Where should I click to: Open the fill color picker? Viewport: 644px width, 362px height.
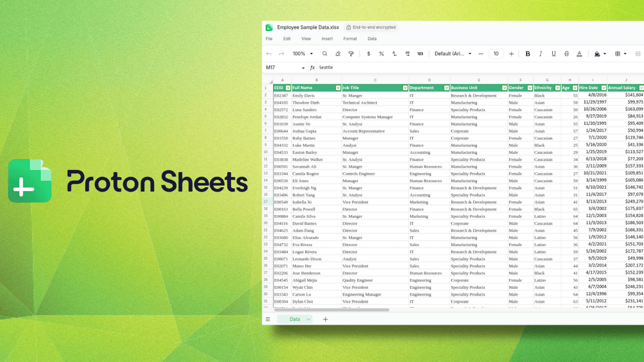point(596,54)
